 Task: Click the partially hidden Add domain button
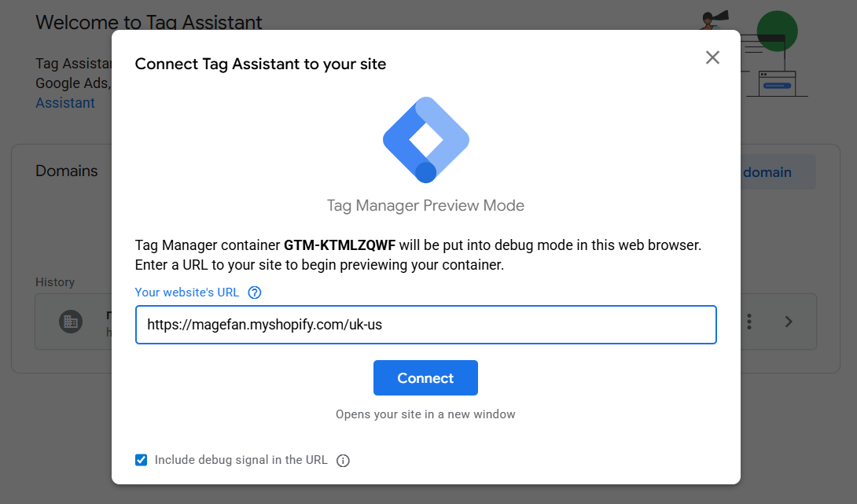click(778, 172)
